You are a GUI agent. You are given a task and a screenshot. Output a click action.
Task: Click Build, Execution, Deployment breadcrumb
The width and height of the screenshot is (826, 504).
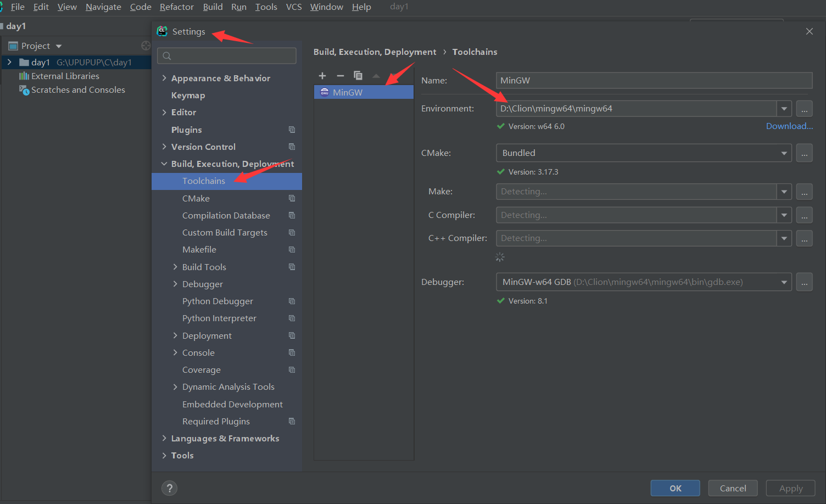click(375, 52)
